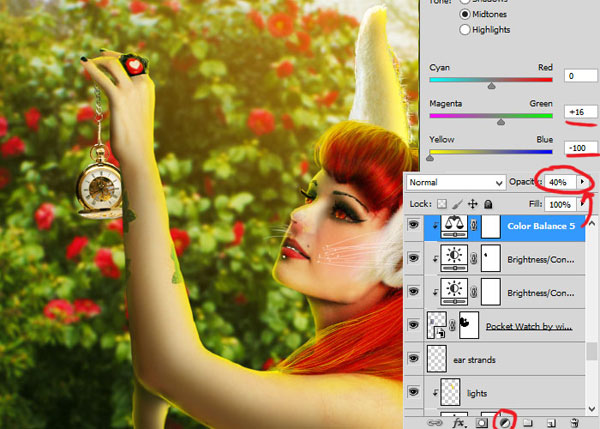Click the layers panel scrollbar thumb

[x=592, y=351]
